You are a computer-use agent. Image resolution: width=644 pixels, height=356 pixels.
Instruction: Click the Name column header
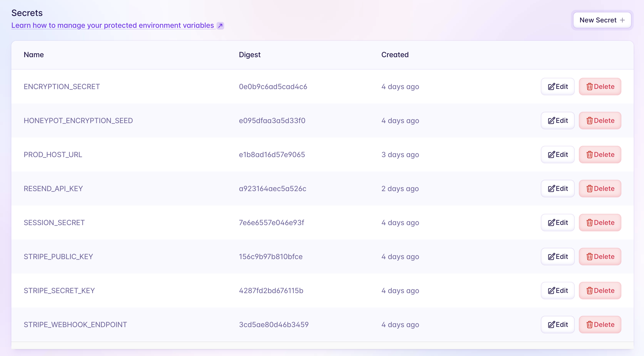[x=34, y=55]
